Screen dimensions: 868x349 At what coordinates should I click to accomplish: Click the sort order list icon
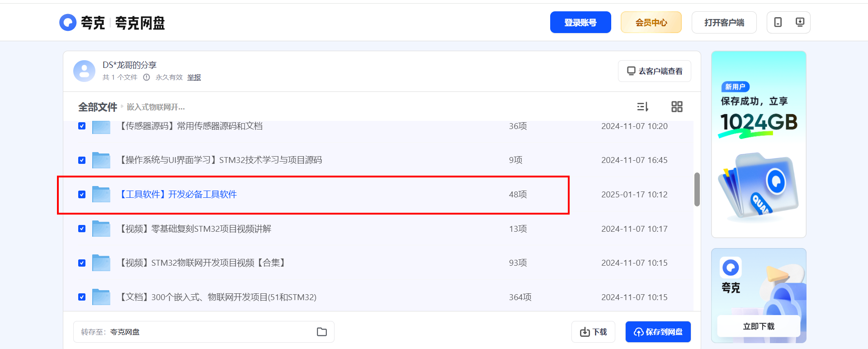(x=642, y=107)
